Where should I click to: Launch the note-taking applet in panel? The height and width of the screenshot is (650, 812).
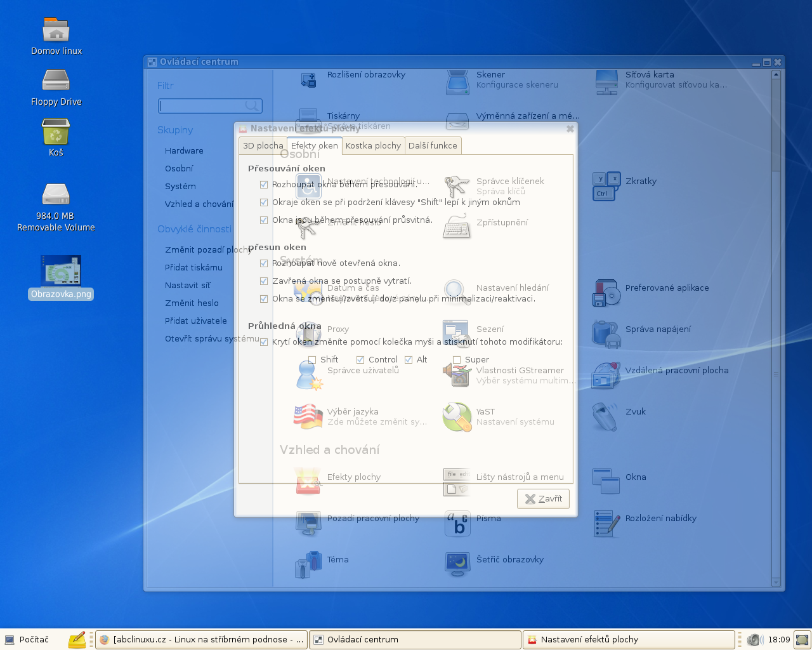pos(77,639)
